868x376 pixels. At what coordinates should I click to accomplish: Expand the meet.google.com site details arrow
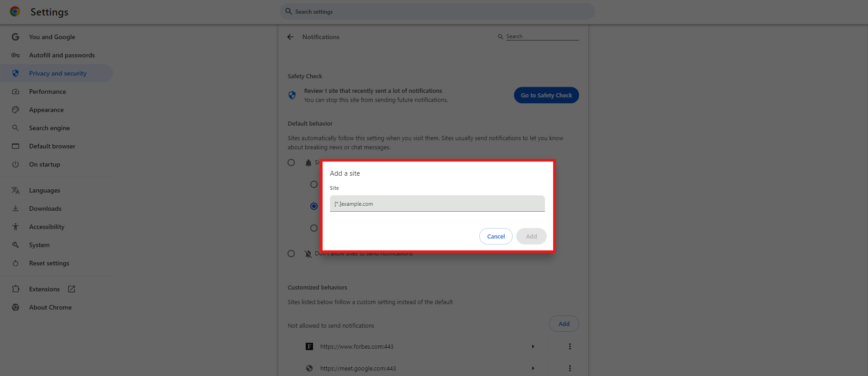click(x=533, y=368)
